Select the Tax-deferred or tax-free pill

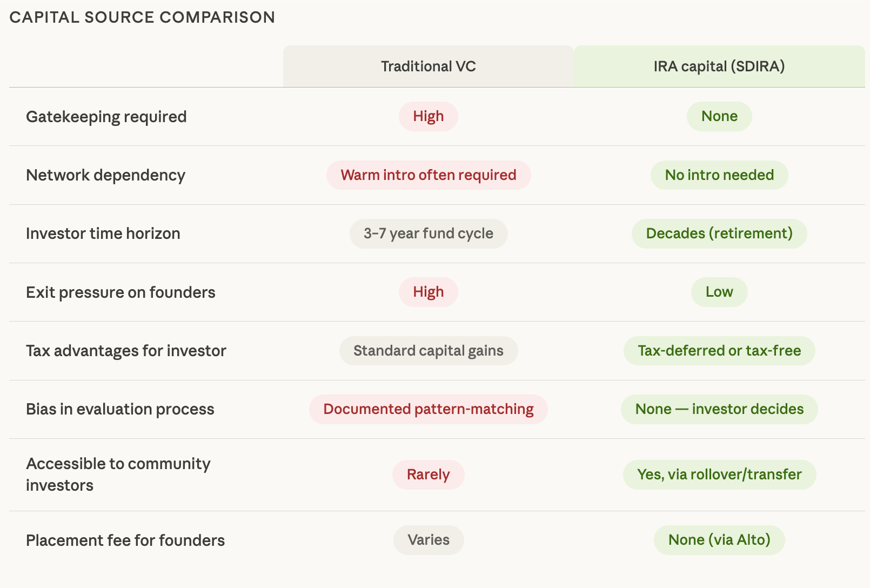(x=719, y=351)
